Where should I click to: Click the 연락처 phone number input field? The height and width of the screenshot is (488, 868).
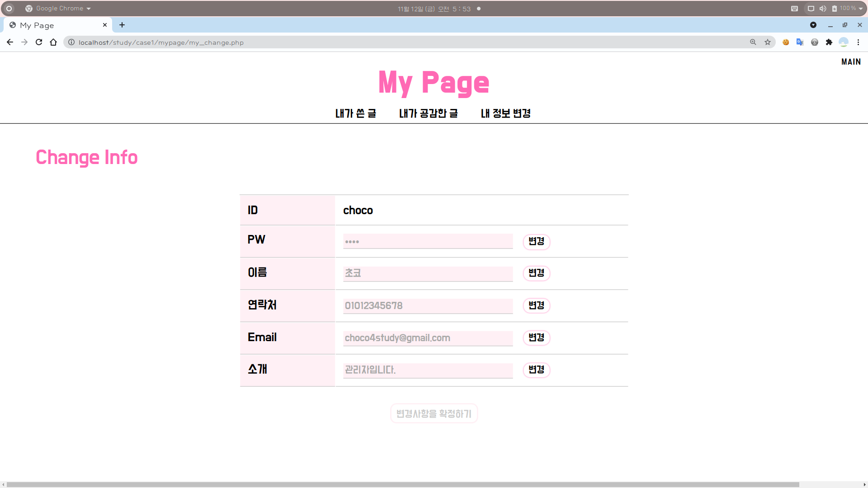point(428,306)
